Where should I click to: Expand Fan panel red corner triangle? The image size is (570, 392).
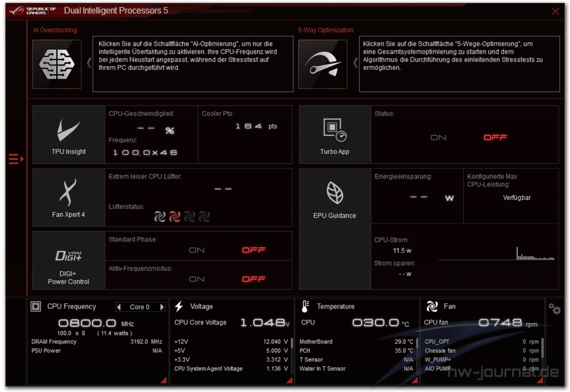click(x=540, y=380)
